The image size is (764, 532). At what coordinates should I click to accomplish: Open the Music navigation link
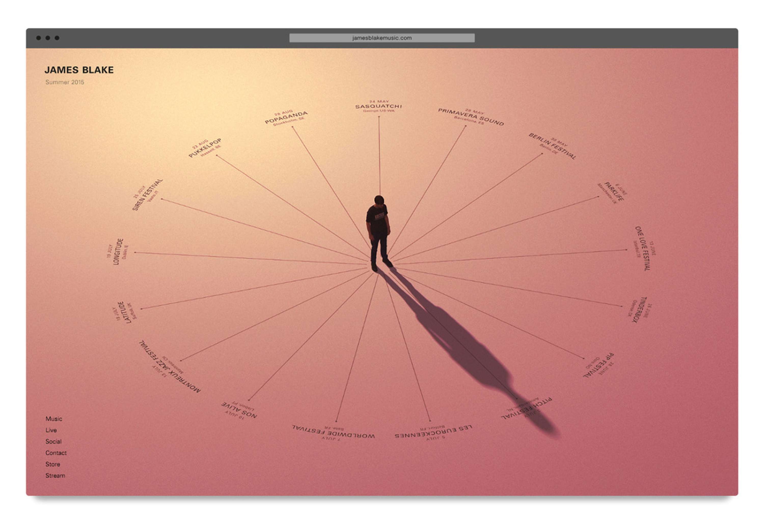[53, 419]
